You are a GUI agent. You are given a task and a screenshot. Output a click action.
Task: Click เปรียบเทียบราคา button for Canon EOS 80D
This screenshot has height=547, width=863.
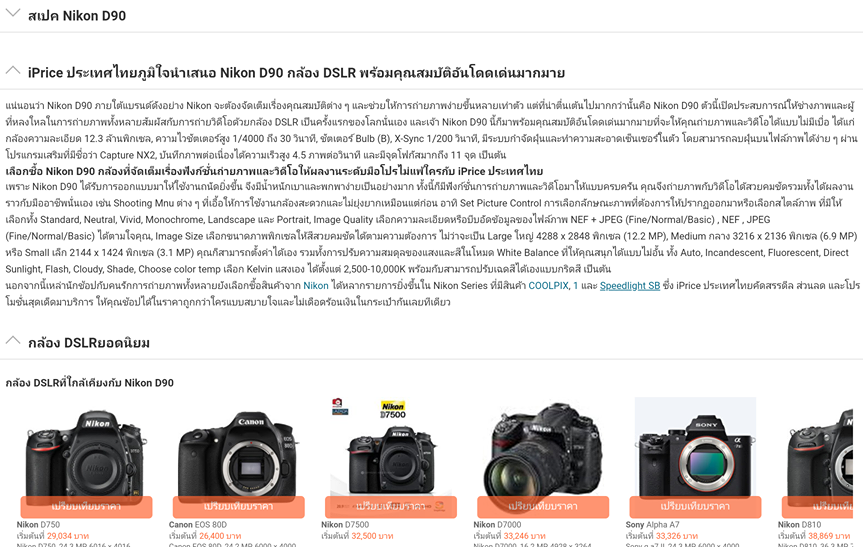tap(238, 506)
